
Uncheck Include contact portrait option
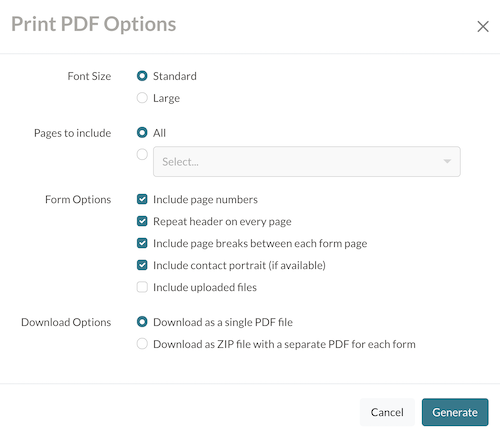142,265
